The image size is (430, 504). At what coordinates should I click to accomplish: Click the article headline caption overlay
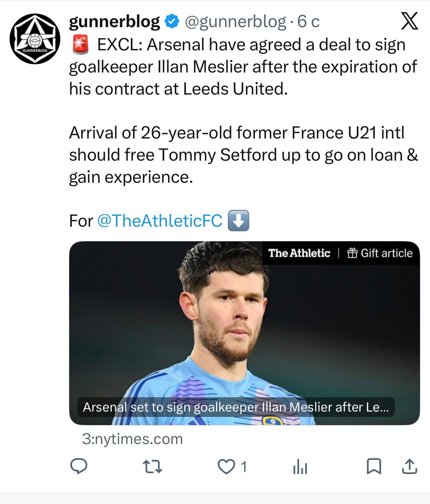tap(236, 407)
